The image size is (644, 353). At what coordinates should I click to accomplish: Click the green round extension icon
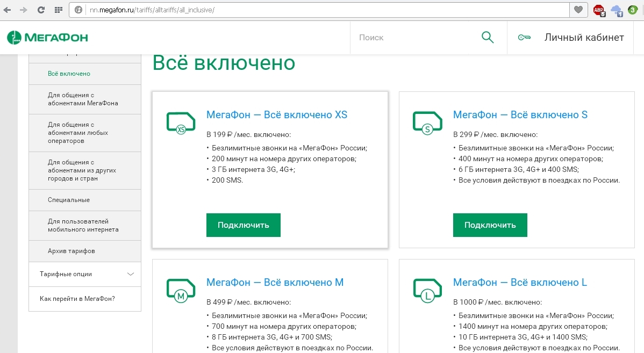click(633, 10)
